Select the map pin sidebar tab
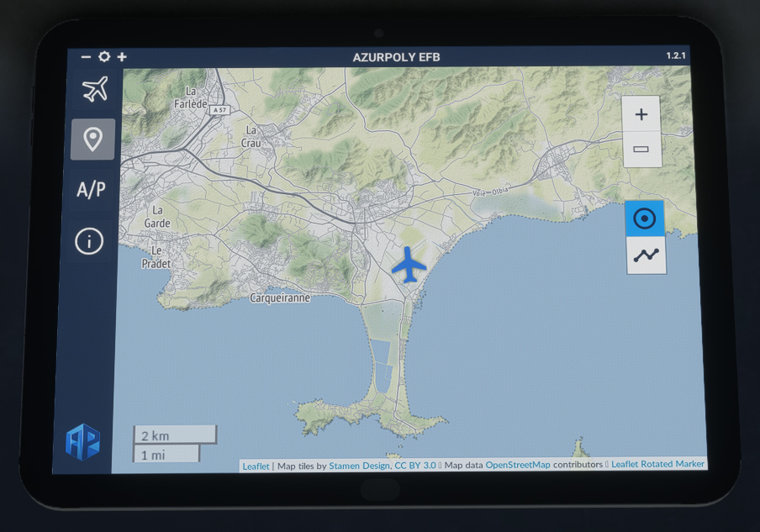Viewport: 760px width, 532px height. tap(92, 139)
